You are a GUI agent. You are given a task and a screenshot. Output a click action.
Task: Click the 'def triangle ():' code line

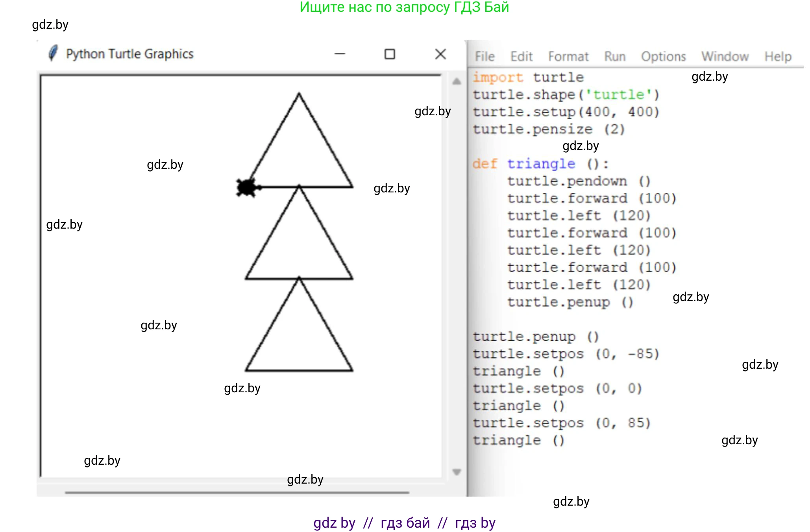pyautogui.click(x=540, y=164)
